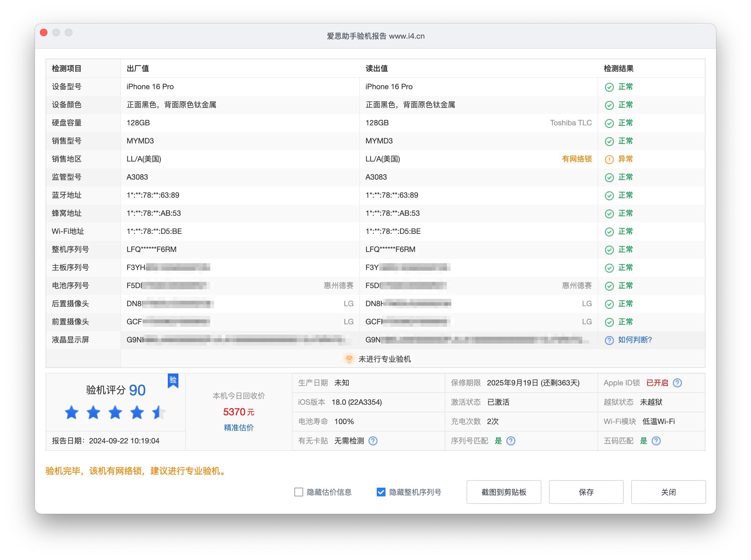Click the green check icon in 主板序列号 row
751x560 pixels.
tap(609, 268)
